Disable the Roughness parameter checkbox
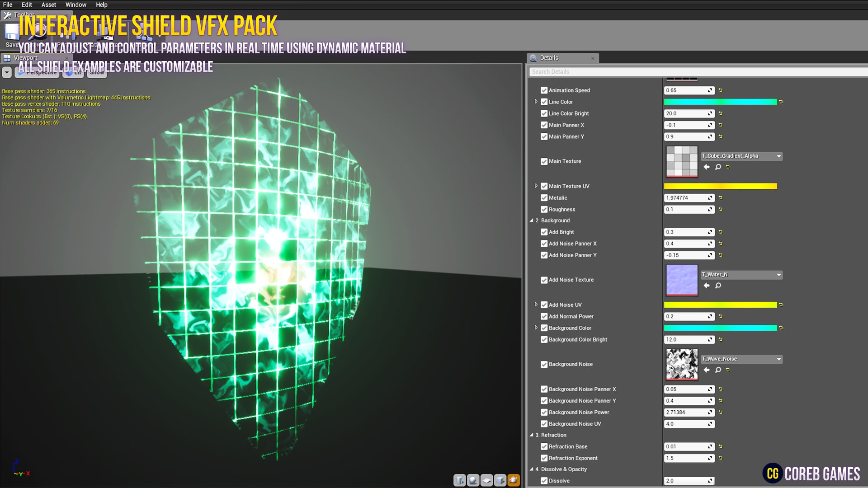Viewport: 868px width, 488px height. pyautogui.click(x=544, y=209)
